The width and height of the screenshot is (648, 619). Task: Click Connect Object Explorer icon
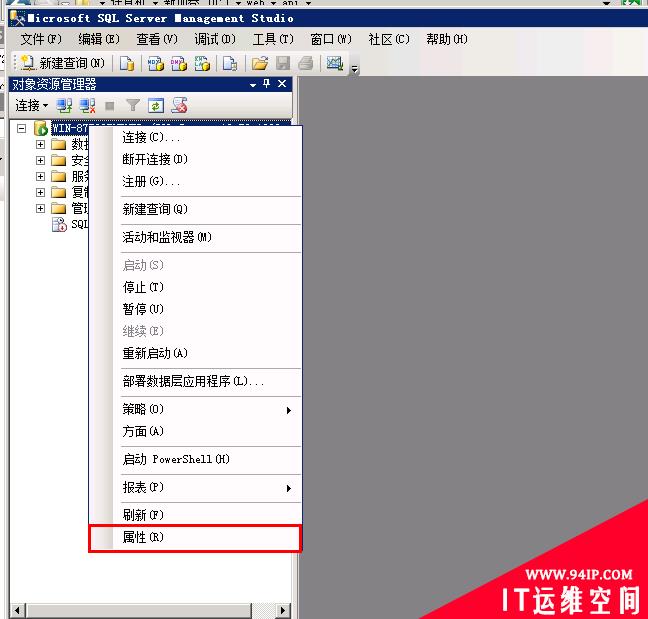64,106
